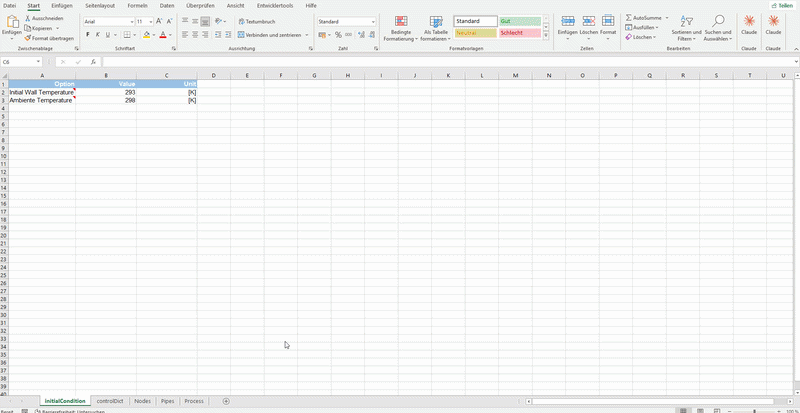Toggle underline U formatting
The width and height of the screenshot is (800, 413).
[x=107, y=35]
